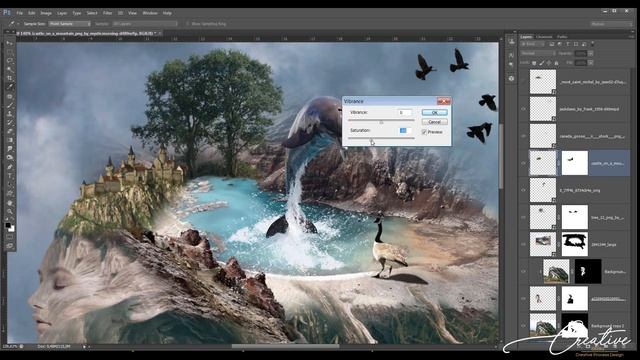Select the Lasso tool

click(9, 61)
